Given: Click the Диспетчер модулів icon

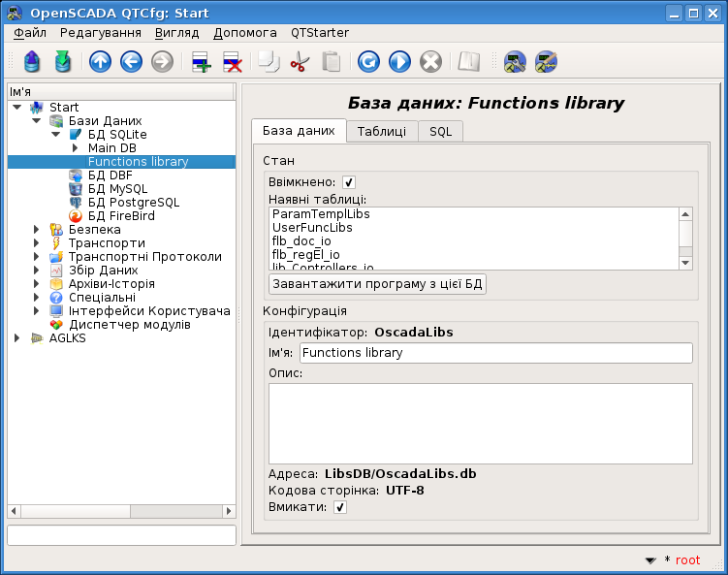Looking at the screenshot, I should point(56,325).
